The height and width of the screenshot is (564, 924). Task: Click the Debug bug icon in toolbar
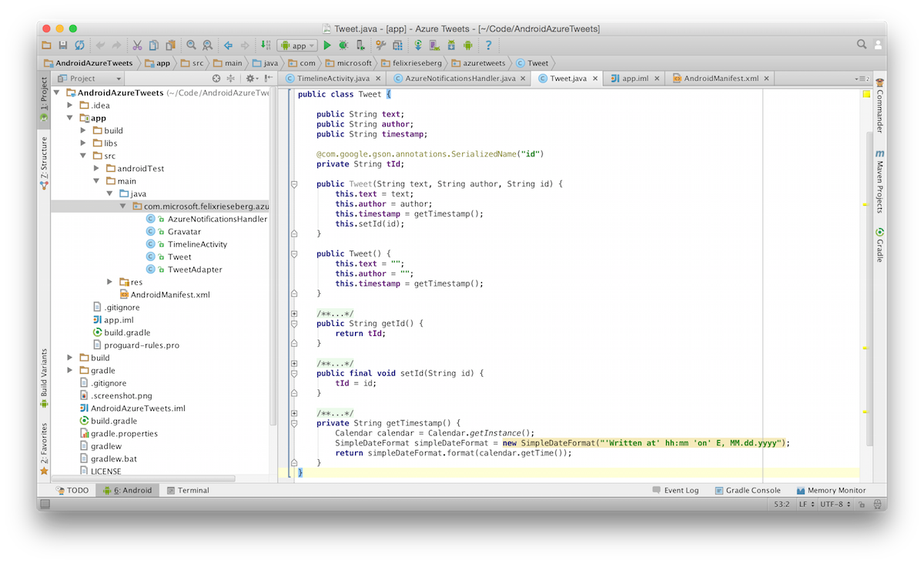pos(343,46)
